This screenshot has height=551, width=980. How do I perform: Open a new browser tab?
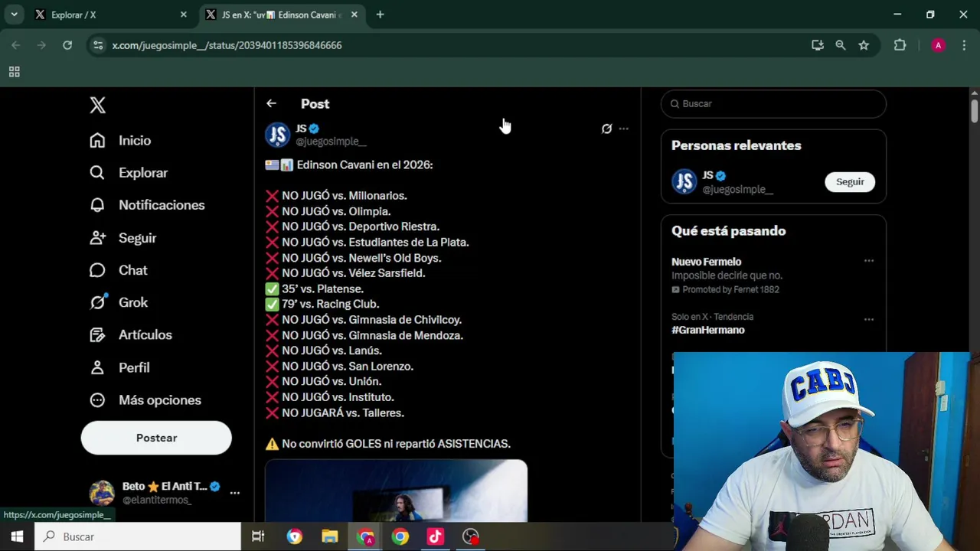[x=380, y=15]
